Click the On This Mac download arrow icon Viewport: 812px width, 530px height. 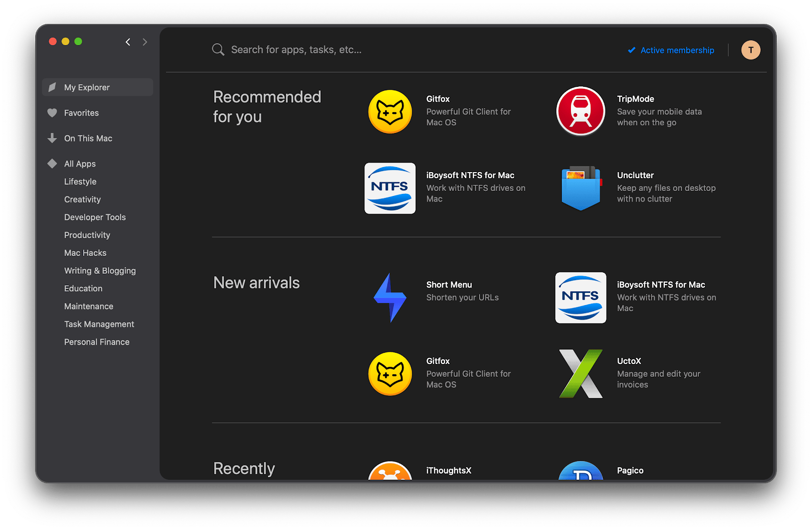52,138
